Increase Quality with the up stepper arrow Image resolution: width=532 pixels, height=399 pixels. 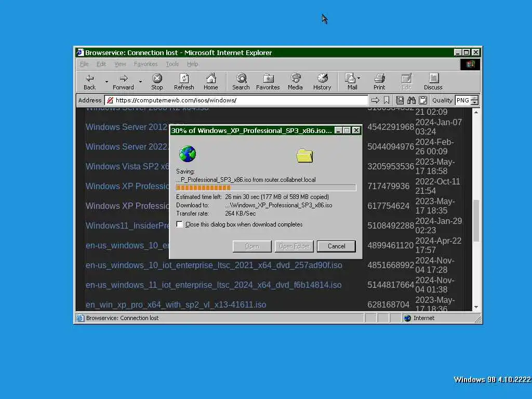click(x=475, y=98)
